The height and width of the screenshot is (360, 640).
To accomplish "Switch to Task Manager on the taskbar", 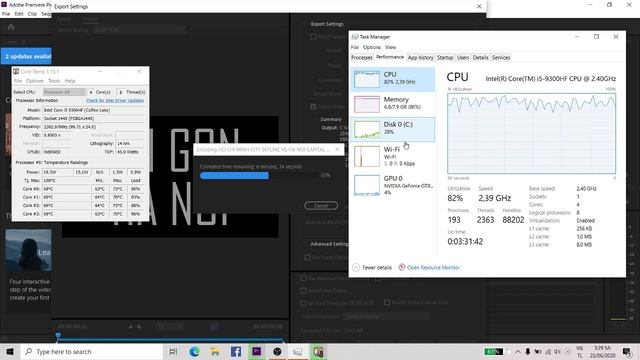I will 298,351.
